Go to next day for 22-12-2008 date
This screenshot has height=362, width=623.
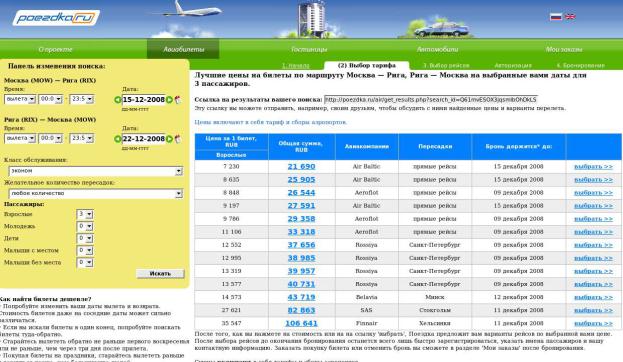(169, 139)
